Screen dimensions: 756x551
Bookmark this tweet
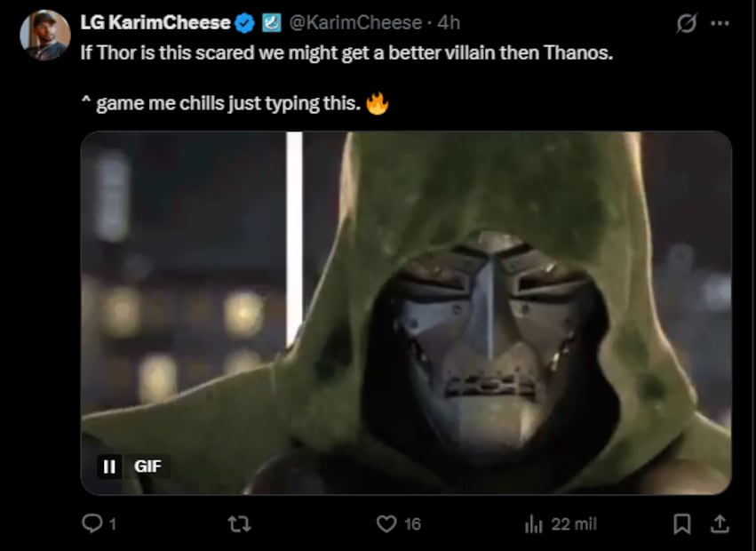pos(682,524)
